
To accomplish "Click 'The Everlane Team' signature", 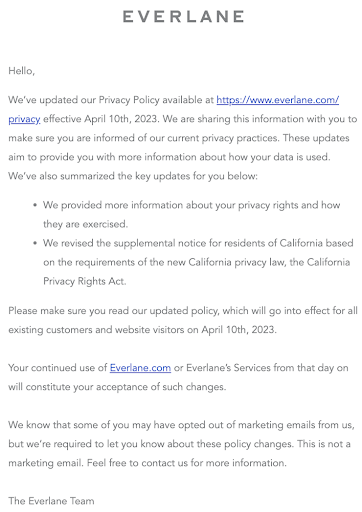I will point(51,501).
